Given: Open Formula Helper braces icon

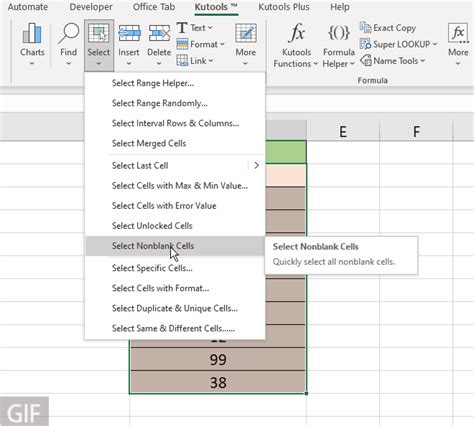Looking at the screenshot, I should click(x=339, y=33).
